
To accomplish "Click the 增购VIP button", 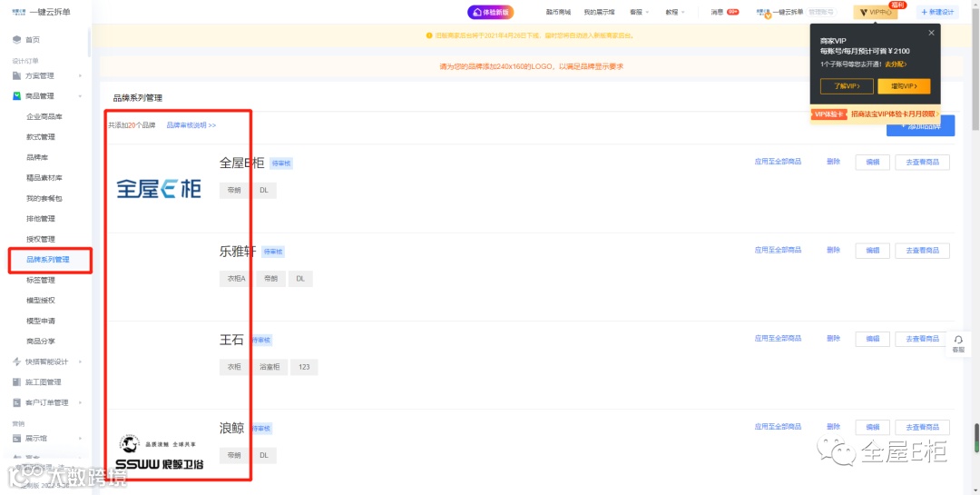I will (904, 86).
